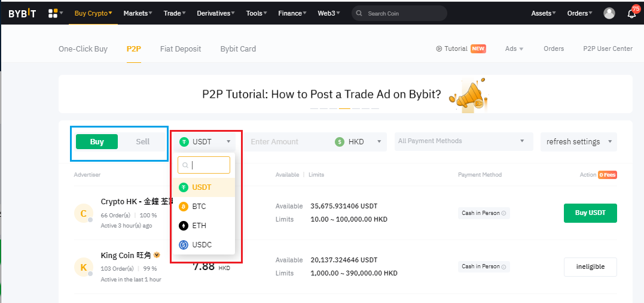Viewport: 644px width, 303px height.
Task: Click the USDT icon in coin selector
Action: point(184,142)
